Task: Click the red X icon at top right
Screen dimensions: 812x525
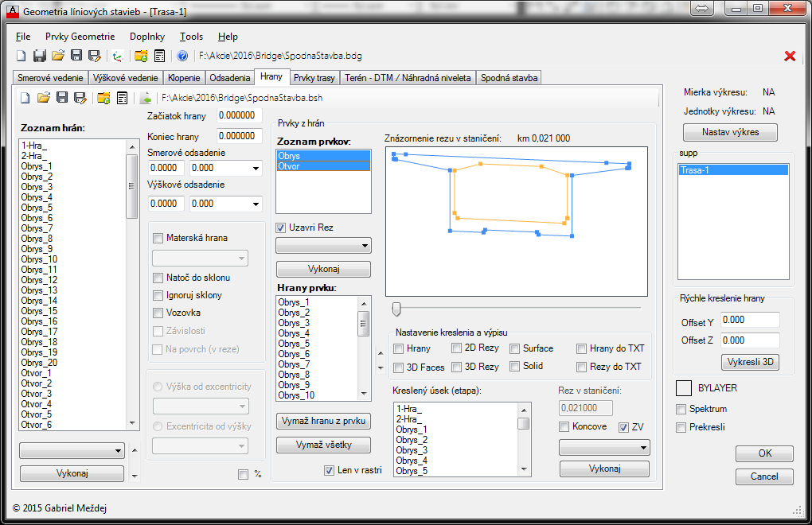Action: tap(790, 56)
